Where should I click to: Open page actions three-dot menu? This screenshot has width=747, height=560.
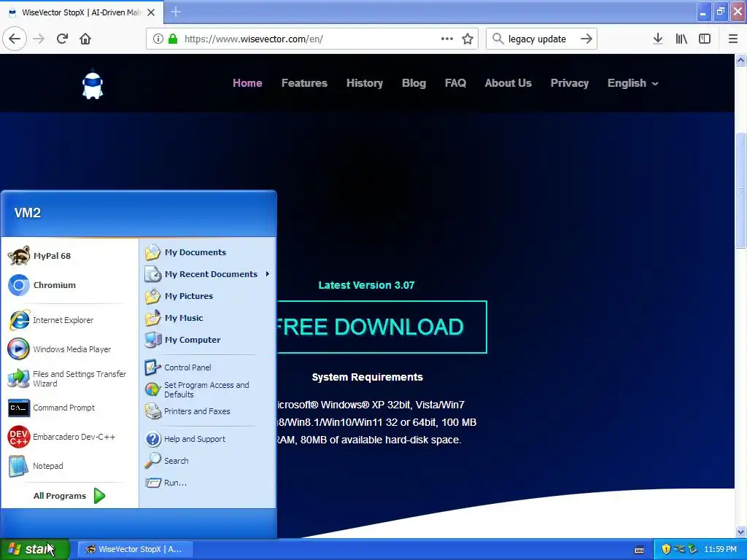pos(447,39)
